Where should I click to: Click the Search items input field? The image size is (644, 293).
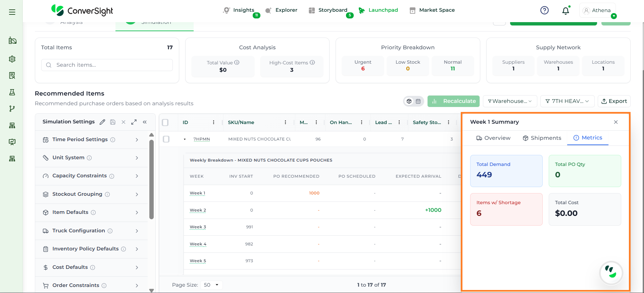111,65
